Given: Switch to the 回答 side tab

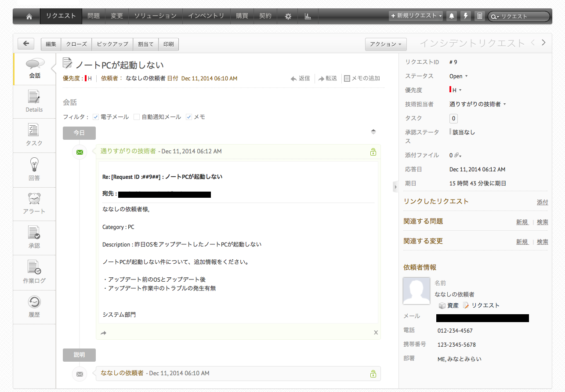Looking at the screenshot, I should [34, 170].
